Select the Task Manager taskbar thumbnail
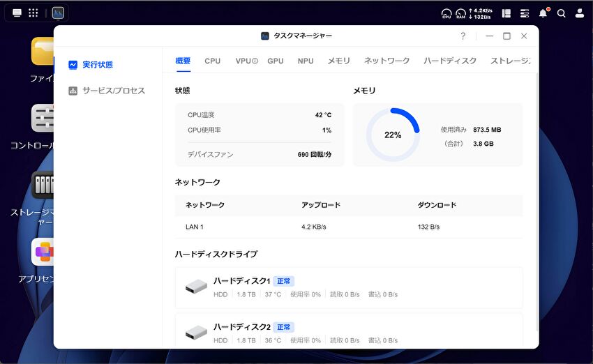Image resolution: width=593 pixels, height=364 pixels. pyautogui.click(x=58, y=13)
